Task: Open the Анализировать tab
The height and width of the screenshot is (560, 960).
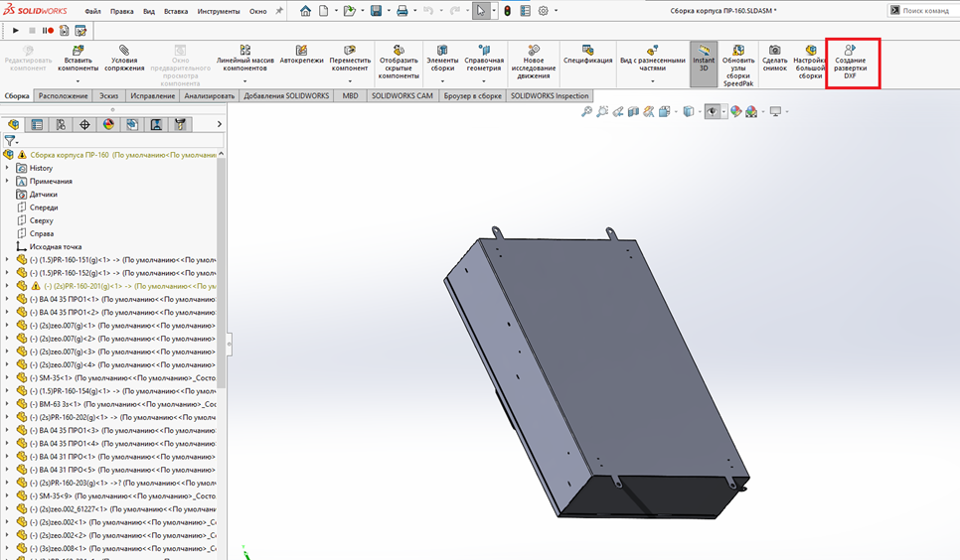Action: 210,96
